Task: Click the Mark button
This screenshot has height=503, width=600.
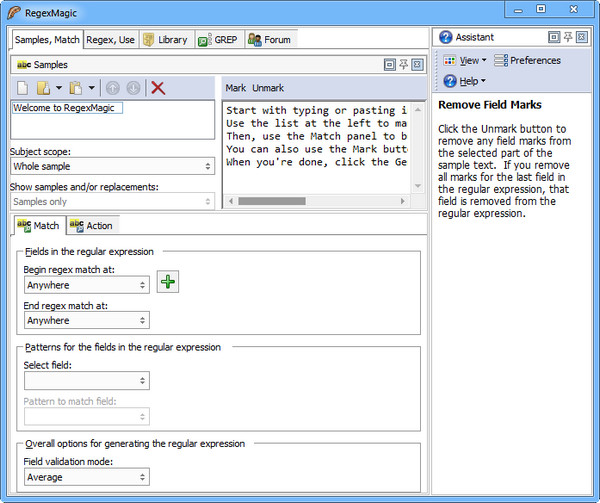Action: pyautogui.click(x=235, y=88)
